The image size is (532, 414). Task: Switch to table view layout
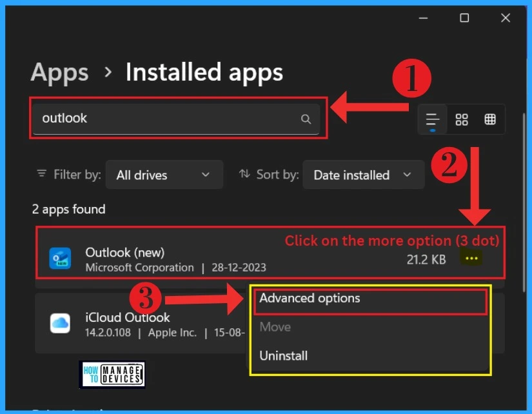coord(490,119)
